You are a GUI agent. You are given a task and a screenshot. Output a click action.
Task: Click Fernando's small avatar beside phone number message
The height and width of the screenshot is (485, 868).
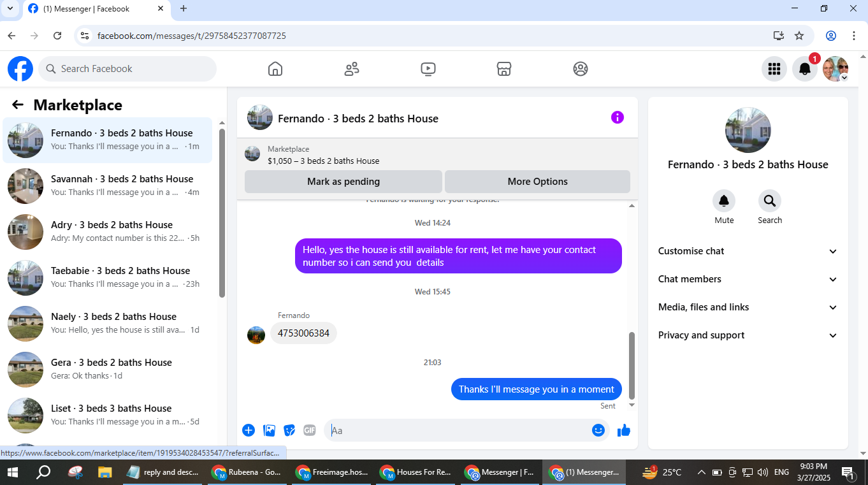coord(256,335)
